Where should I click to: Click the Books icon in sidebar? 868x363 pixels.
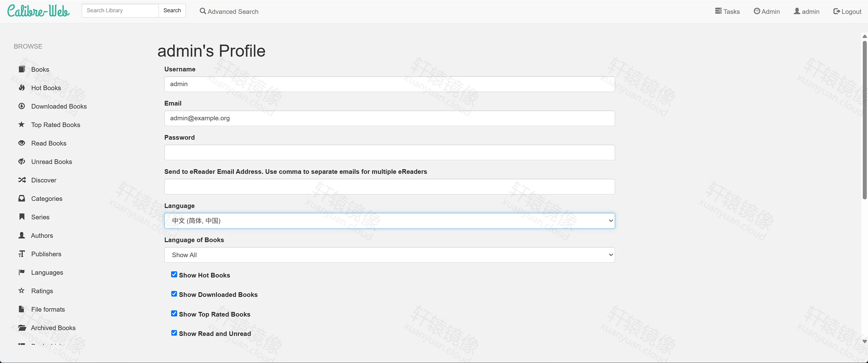click(22, 69)
